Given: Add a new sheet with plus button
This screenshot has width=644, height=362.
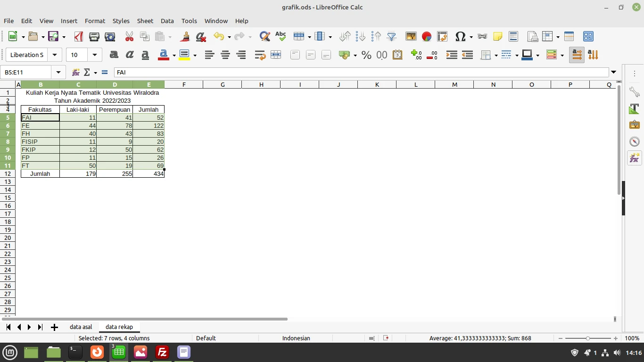Looking at the screenshot, I should [x=54, y=327].
